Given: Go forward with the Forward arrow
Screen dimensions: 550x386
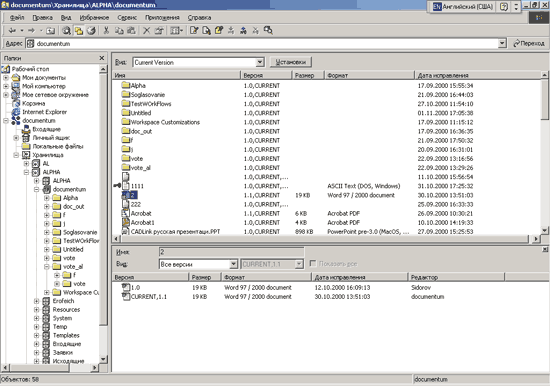Looking at the screenshot, I should (32, 31).
